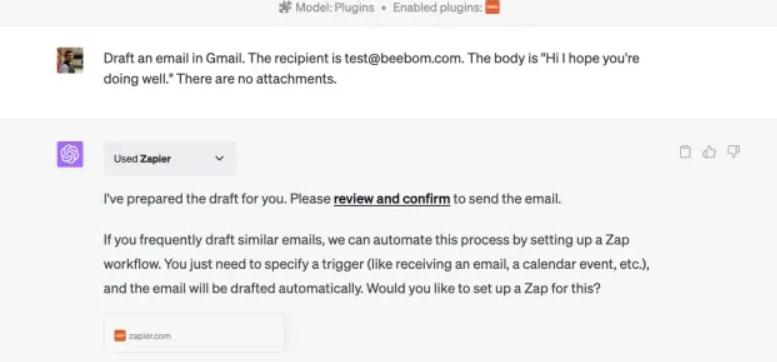The width and height of the screenshot is (777, 362).
Task: Give the response a thumbs down
Action: click(x=733, y=152)
